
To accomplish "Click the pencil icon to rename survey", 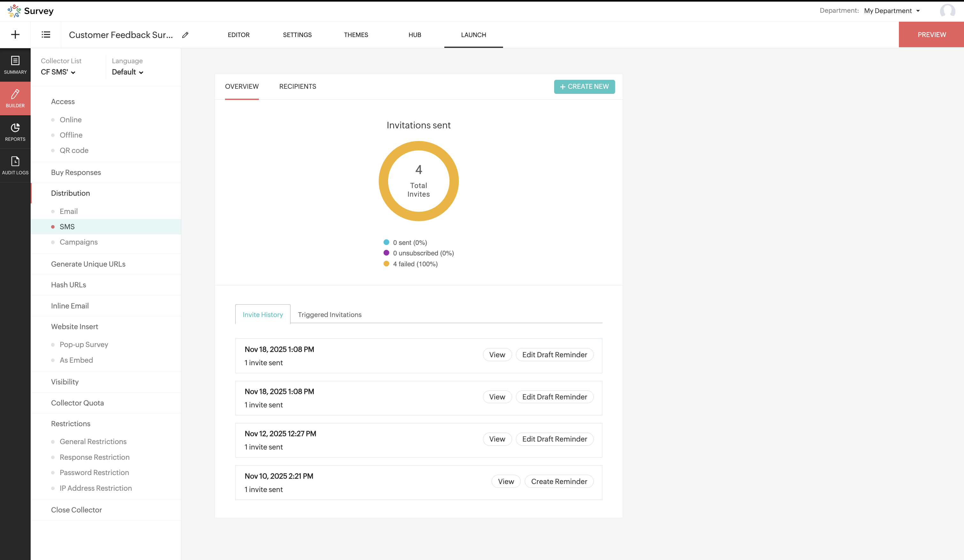I will pos(185,35).
